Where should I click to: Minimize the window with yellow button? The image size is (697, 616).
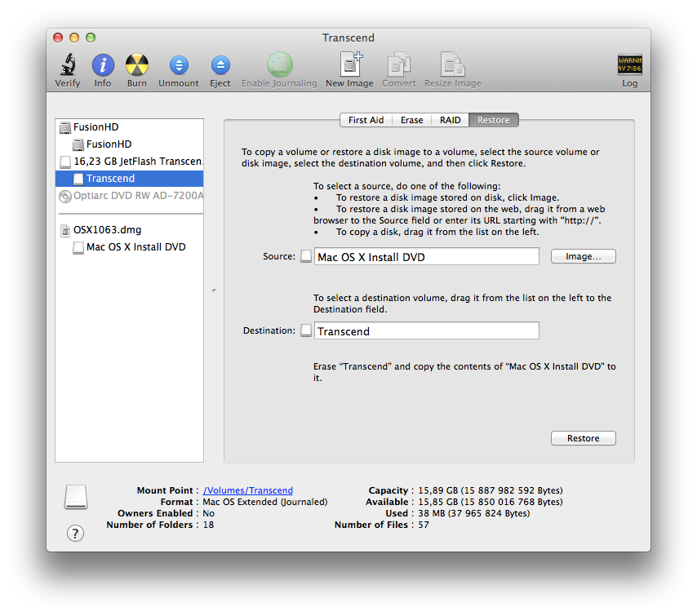[x=74, y=38]
